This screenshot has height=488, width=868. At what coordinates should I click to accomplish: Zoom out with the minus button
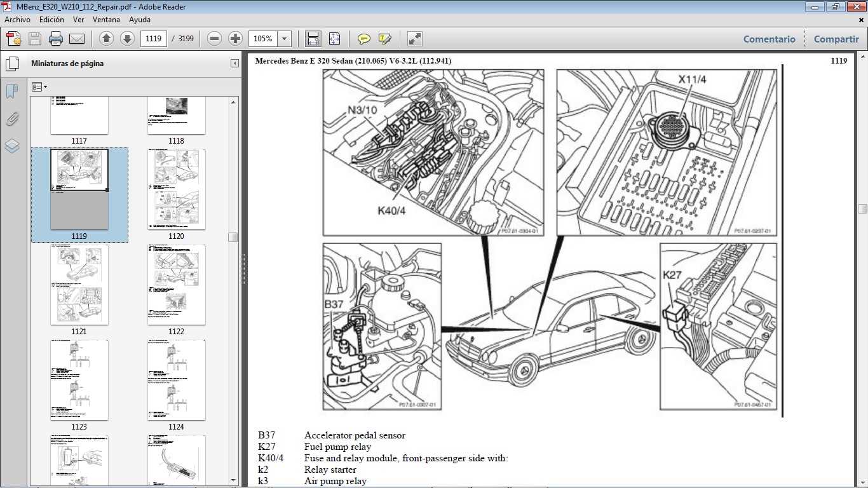click(215, 39)
